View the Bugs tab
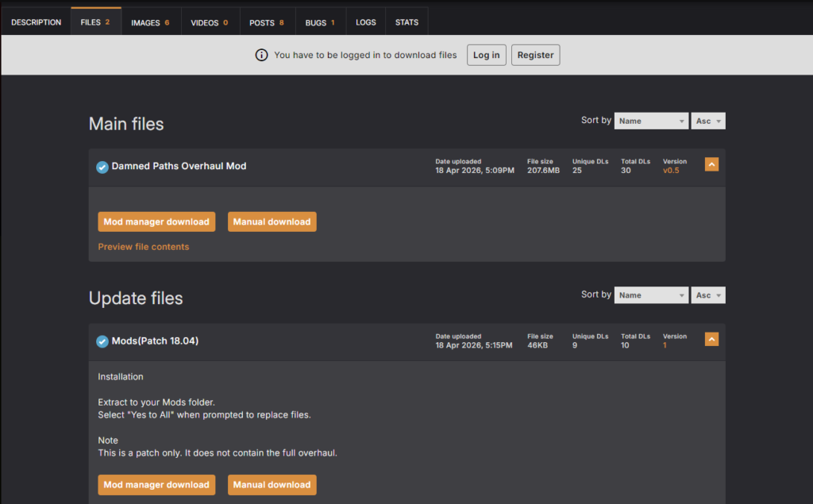Image resolution: width=813 pixels, height=504 pixels. (x=320, y=22)
